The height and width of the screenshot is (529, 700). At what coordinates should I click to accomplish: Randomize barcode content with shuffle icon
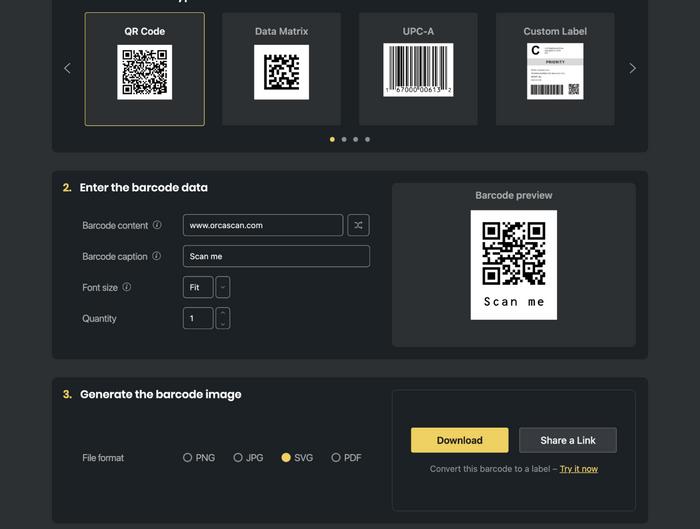coord(358,225)
